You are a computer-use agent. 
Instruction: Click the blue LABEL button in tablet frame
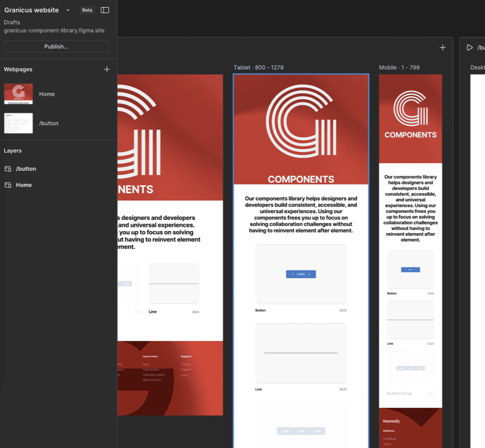pos(301,274)
